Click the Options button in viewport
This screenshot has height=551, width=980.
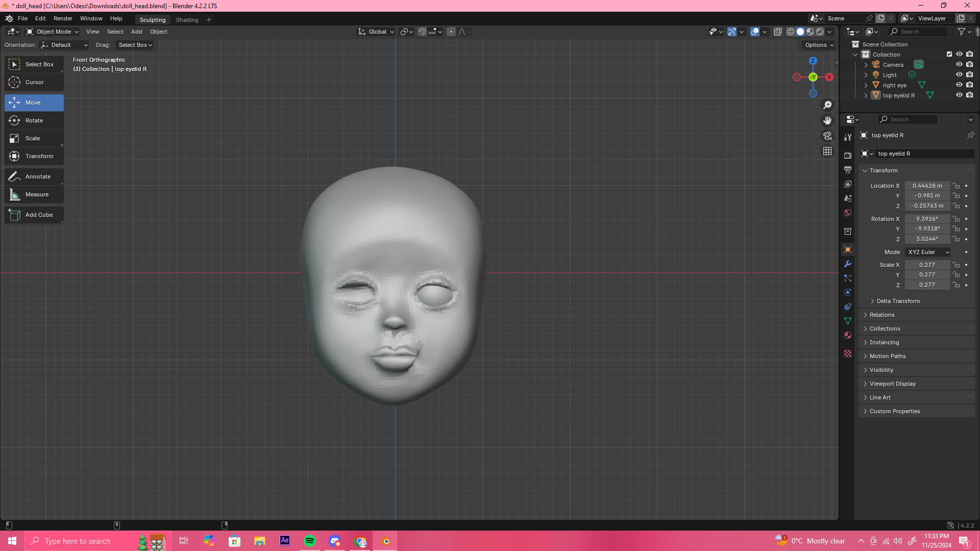pos(819,45)
